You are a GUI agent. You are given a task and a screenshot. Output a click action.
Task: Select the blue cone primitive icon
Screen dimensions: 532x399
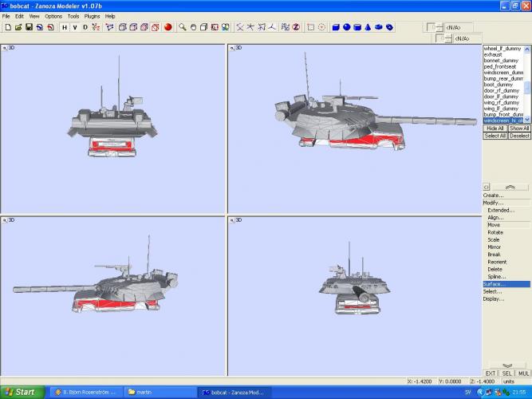pos(368,27)
